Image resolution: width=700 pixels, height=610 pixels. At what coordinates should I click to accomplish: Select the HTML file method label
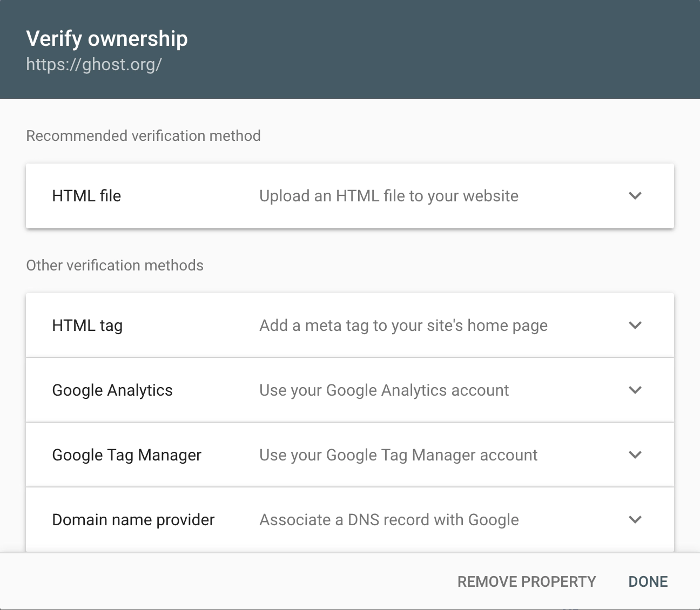86,196
